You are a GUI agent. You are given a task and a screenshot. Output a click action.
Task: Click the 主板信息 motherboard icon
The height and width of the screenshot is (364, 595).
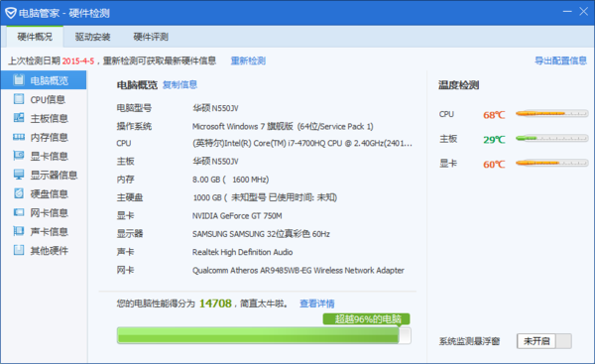click(19, 118)
